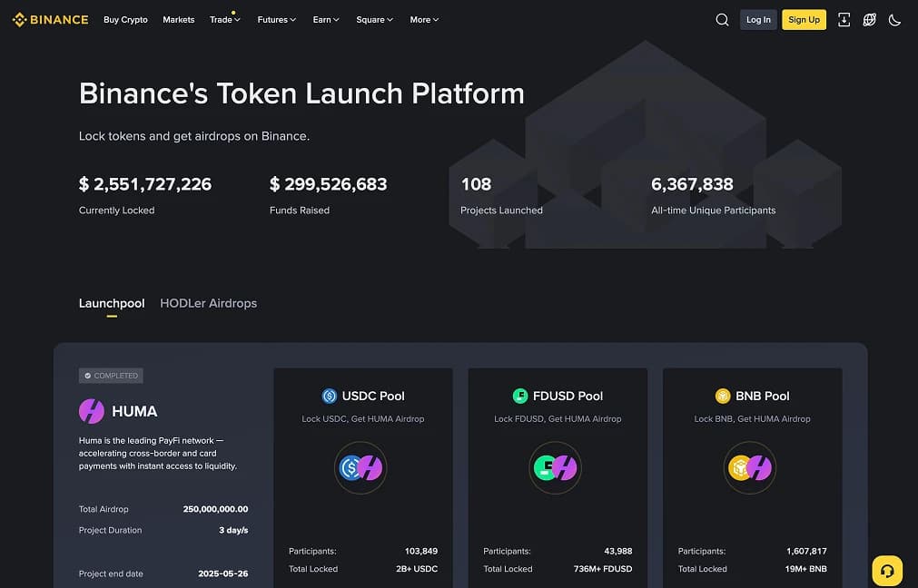
Task: Click the 6,367,838 participants figure
Action: tap(692, 184)
